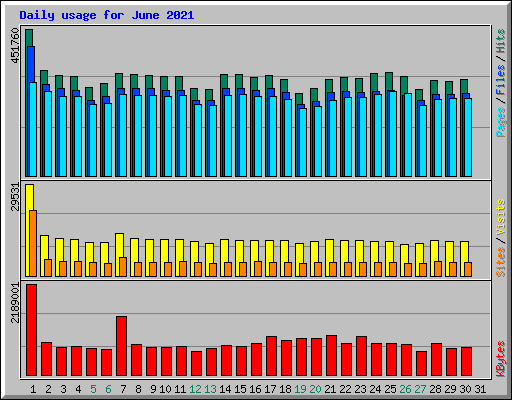Click the orange sites bar for day 1
Image resolution: width=512 pixels, height=400 pixels.
[33, 243]
